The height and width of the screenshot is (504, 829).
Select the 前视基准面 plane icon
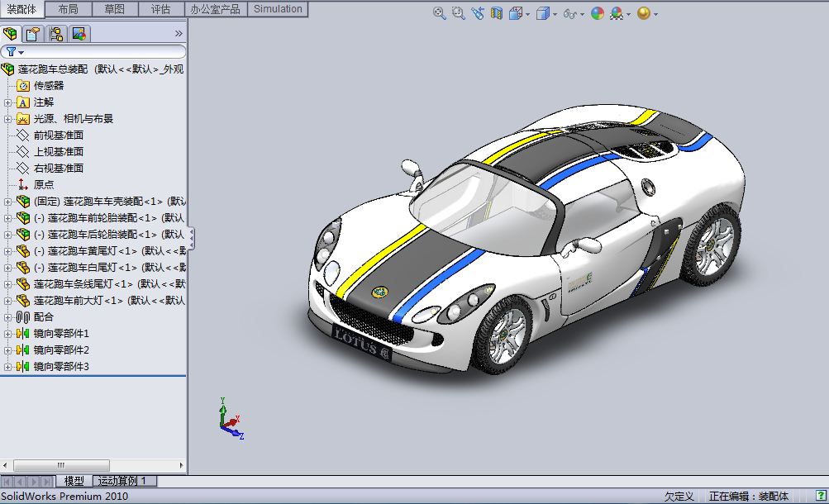[23, 136]
